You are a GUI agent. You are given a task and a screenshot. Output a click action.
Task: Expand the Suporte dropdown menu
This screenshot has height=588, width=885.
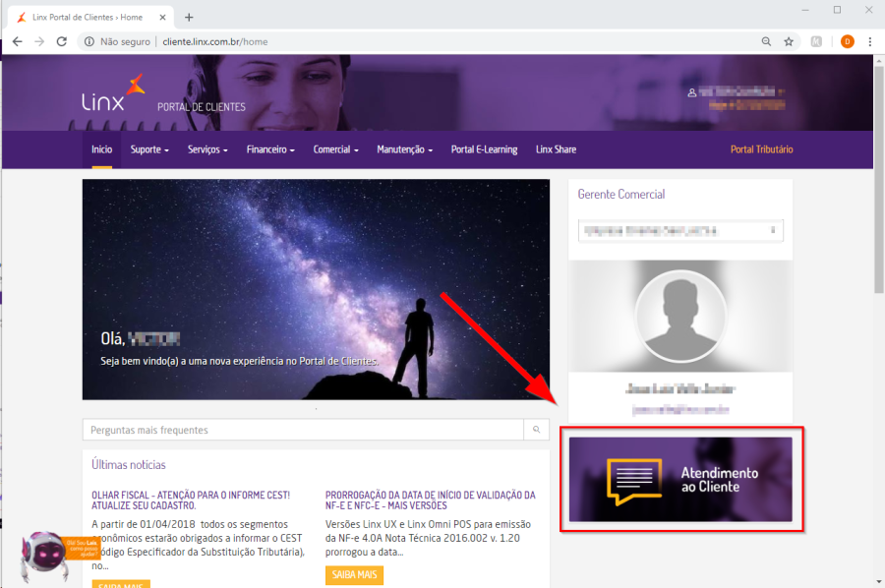(149, 149)
